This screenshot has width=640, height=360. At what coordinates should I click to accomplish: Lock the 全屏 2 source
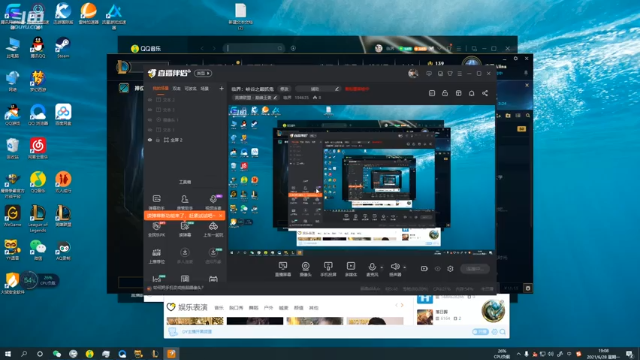158,140
